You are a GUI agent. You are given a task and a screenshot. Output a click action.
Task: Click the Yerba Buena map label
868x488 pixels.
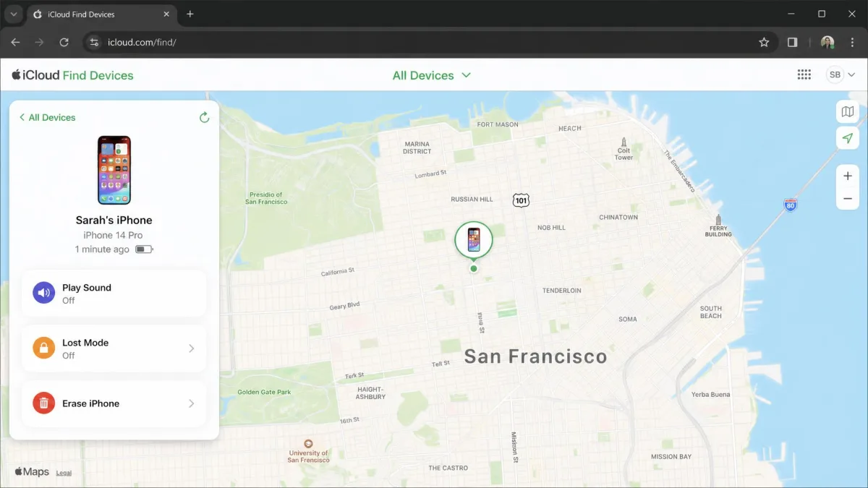(x=710, y=395)
